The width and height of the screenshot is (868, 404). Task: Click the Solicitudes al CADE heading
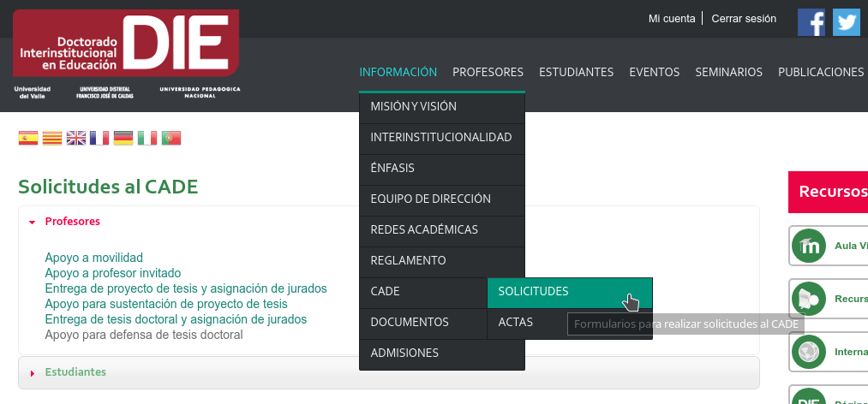(x=108, y=187)
